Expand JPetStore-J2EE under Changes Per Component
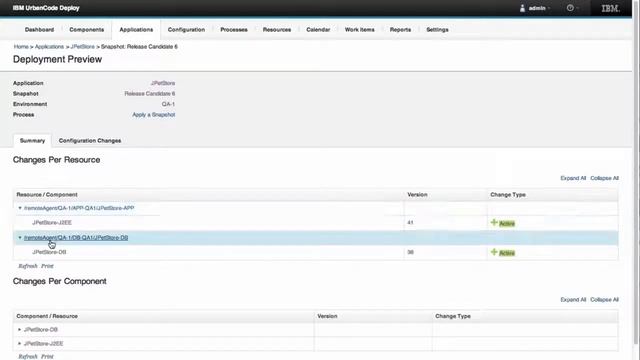Screen dimensions: 640x360 tap(19, 344)
